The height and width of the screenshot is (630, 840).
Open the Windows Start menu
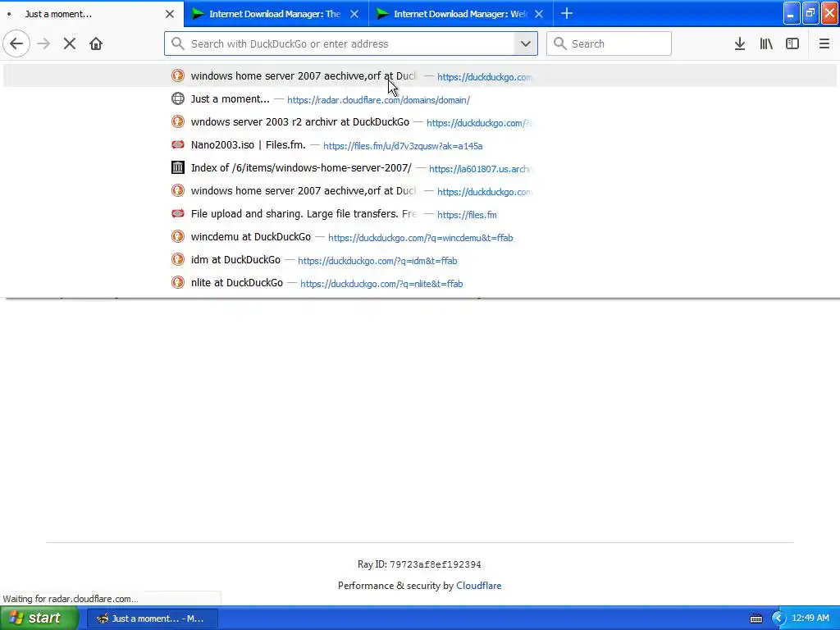click(x=39, y=619)
